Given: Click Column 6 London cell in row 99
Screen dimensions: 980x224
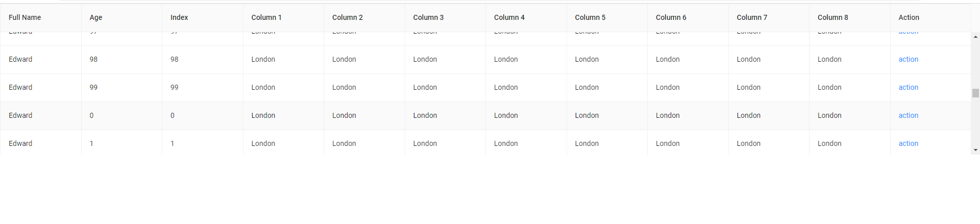Looking at the screenshot, I should point(668,88).
